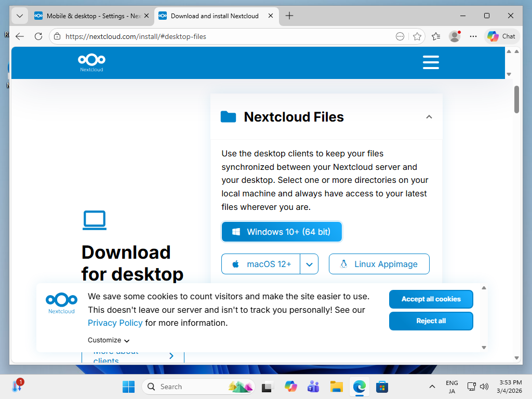Click the taskbar Search box
Image resolution: width=532 pixels, height=399 pixels.
click(198, 387)
